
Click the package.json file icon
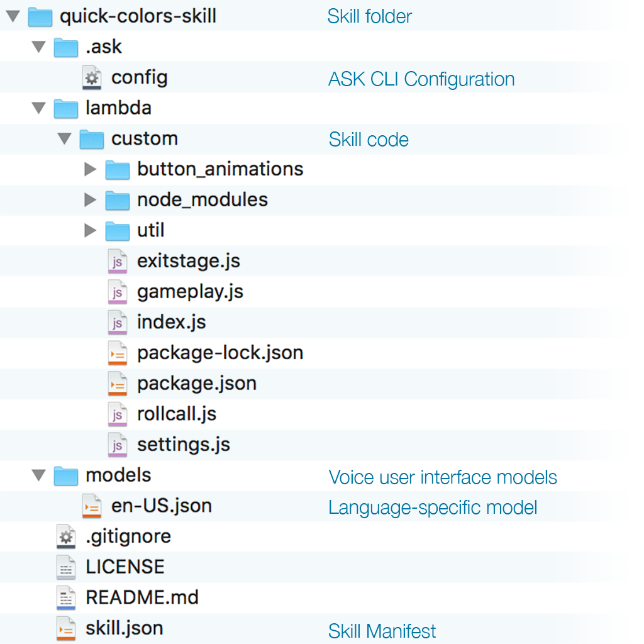click(118, 384)
